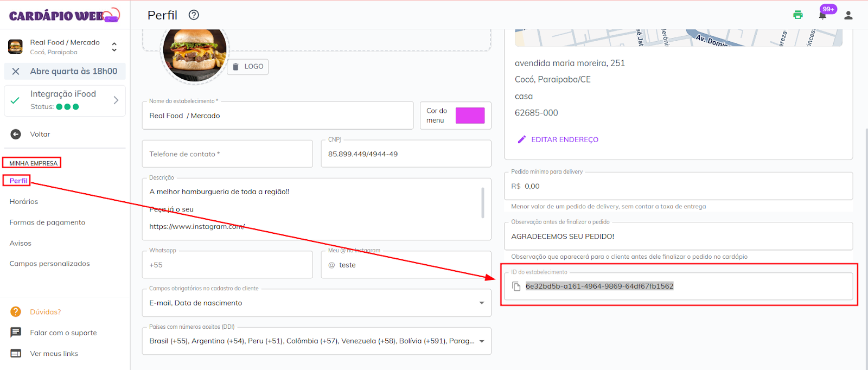The width and height of the screenshot is (868, 370).
Task: Expand Campos obrigatórios no cadastro dropdown
Action: pos(481,303)
